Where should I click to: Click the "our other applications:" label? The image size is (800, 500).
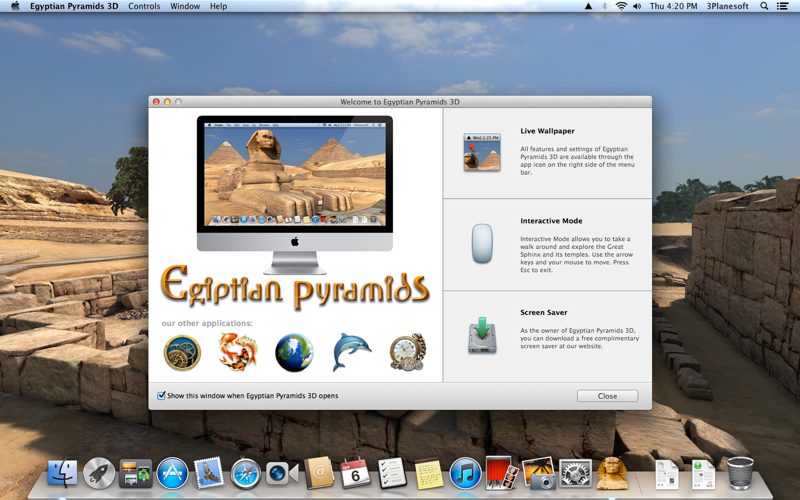click(x=207, y=323)
